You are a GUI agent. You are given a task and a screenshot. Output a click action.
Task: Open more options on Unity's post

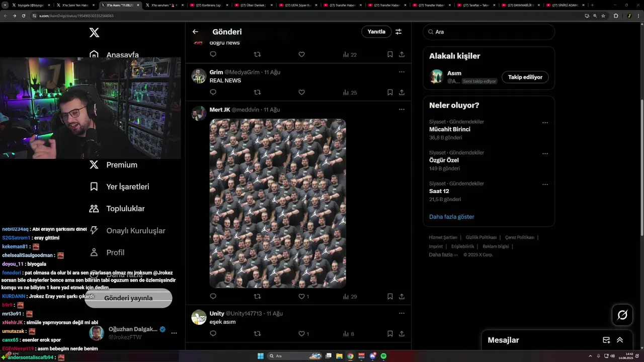tap(401, 313)
